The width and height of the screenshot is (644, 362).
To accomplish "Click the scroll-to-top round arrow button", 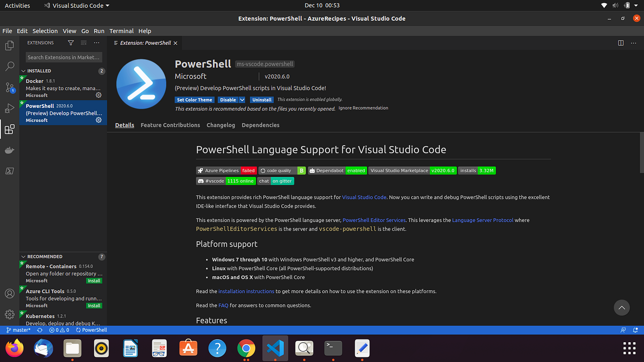I will pos(621,308).
